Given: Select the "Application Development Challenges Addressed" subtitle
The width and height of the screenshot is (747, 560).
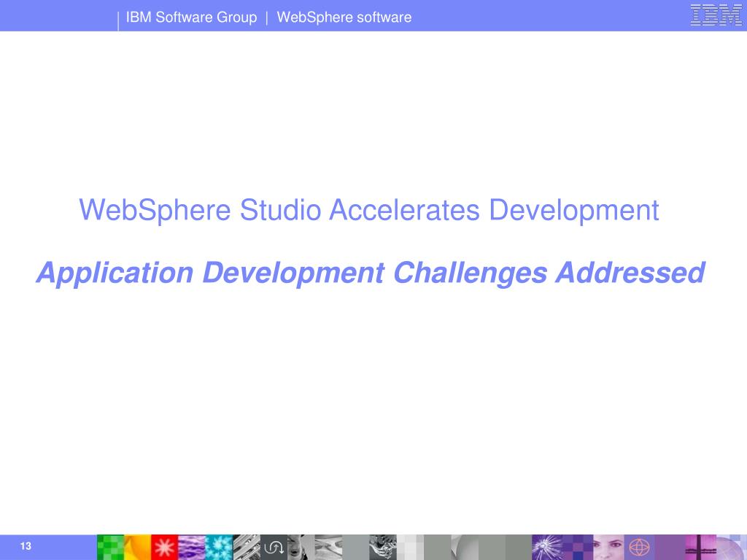Looking at the screenshot, I should click(371, 273).
